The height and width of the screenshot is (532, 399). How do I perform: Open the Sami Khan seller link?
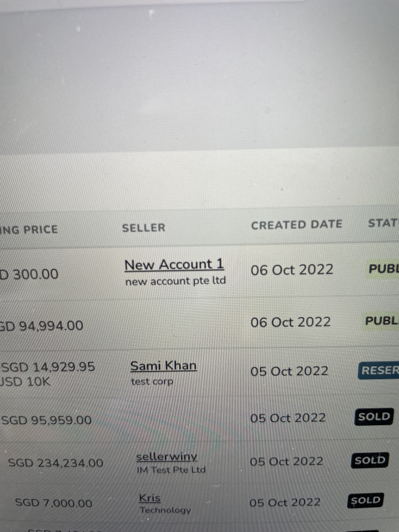tap(164, 365)
